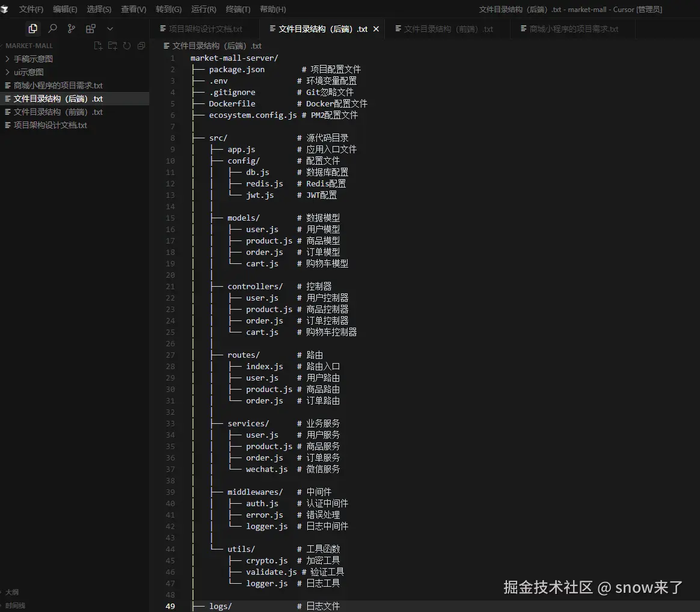Click the ecosystem.config.js text
Viewport: 700px width, 612px height.
(x=253, y=115)
